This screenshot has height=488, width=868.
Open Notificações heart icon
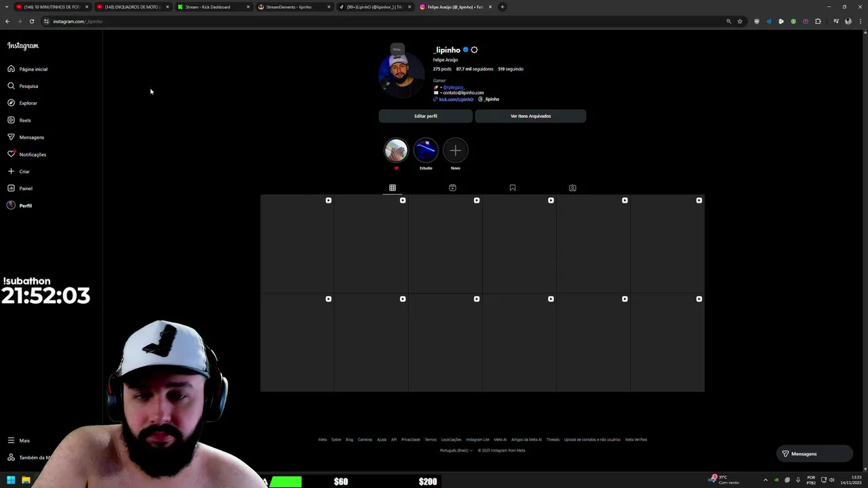tap(11, 154)
